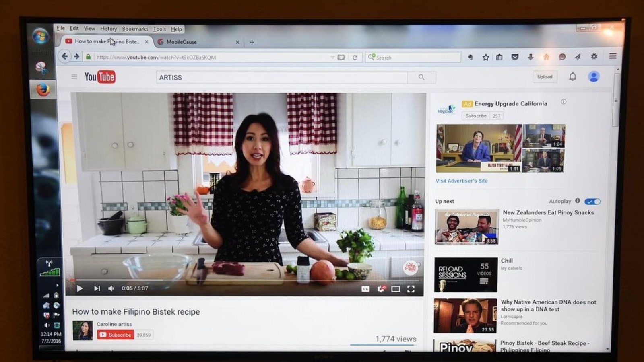Close the MobileCause tab
The image size is (644, 362).
pyautogui.click(x=237, y=42)
